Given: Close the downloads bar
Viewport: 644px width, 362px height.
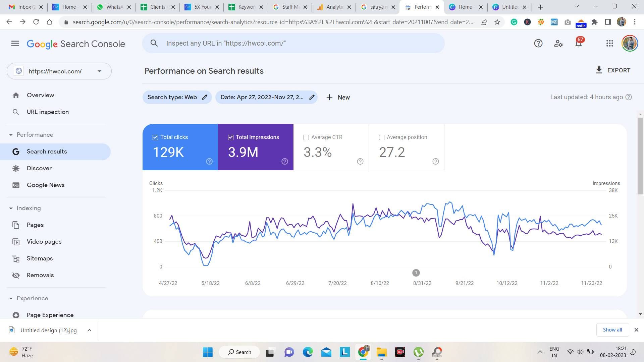Looking at the screenshot, I should click(x=636, y=330).
